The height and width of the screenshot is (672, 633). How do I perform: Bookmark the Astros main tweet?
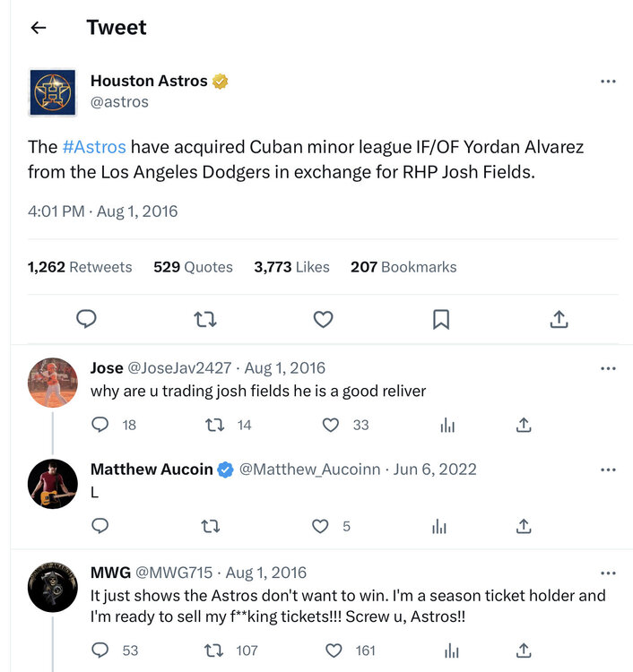(x=441, y=319)
